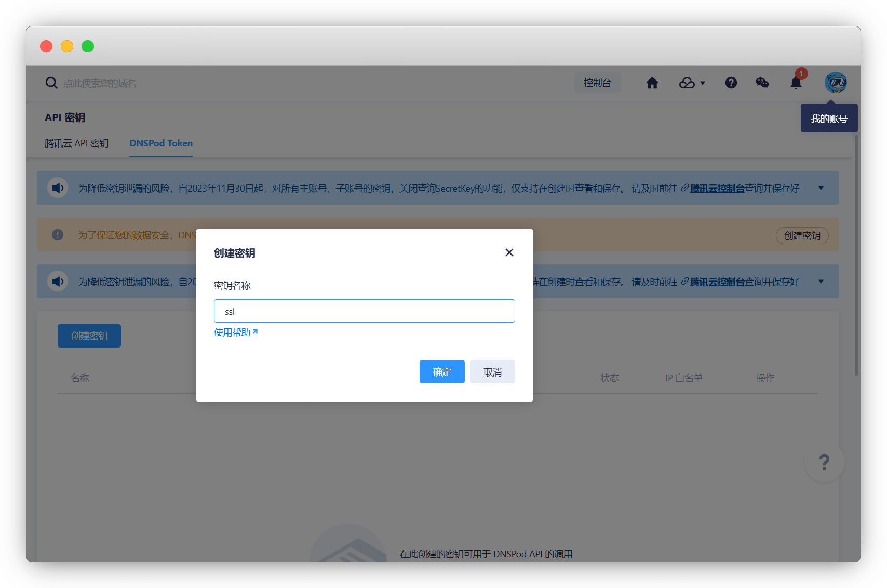This screenshot has width=887, height=588.
Task: Click the user avatar icon
Action: tap(836, 83)
